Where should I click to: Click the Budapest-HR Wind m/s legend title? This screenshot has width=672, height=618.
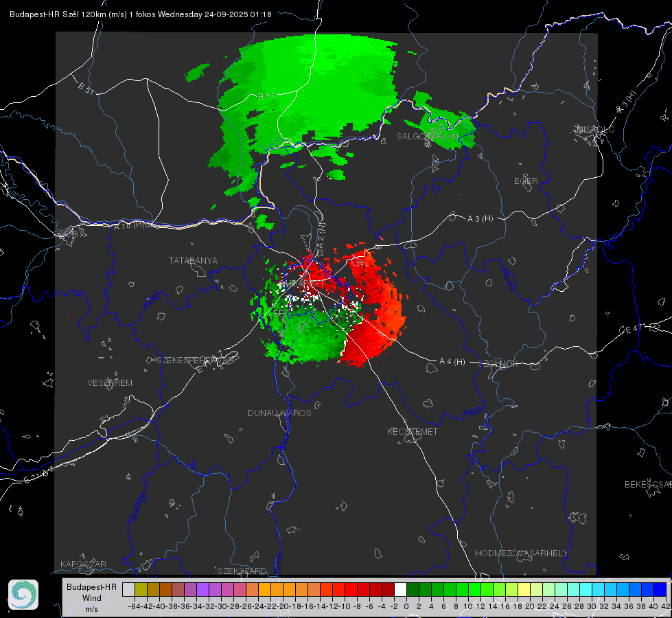(92, 598)
